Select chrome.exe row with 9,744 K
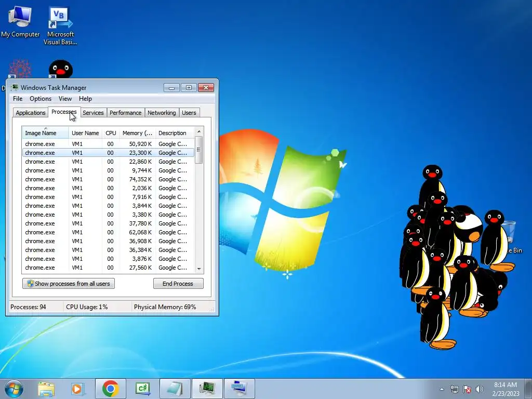 pyautogui.click(x=109, y=170)
